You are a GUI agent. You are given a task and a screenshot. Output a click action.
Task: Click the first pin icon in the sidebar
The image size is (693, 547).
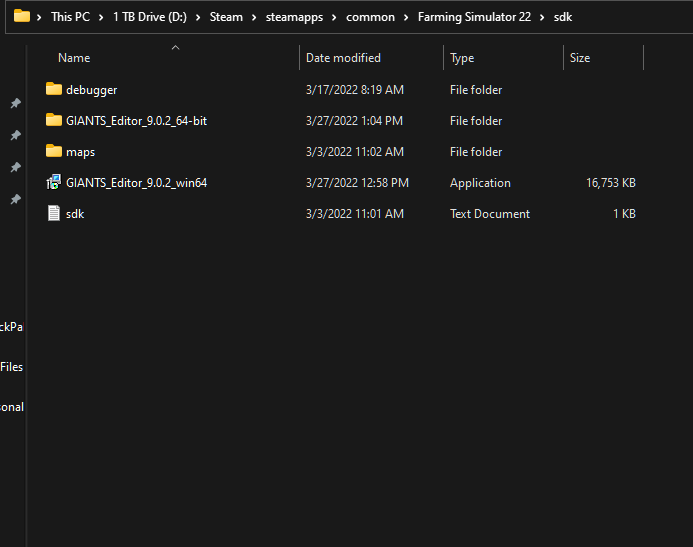click(15, 103)
